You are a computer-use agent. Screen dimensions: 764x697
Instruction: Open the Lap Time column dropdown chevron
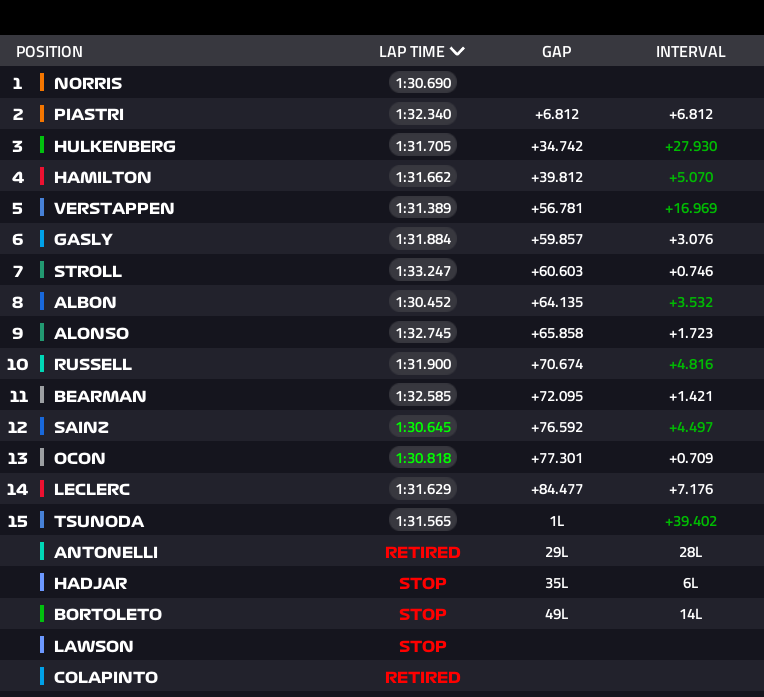tap(457, 52)
